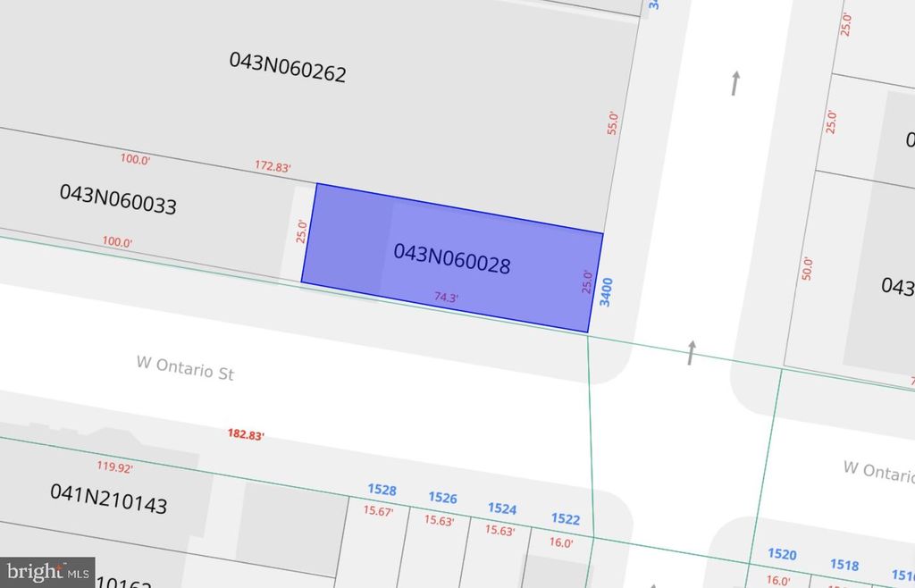Select house number 1518

pyautogui.click(x=844, y=564)
